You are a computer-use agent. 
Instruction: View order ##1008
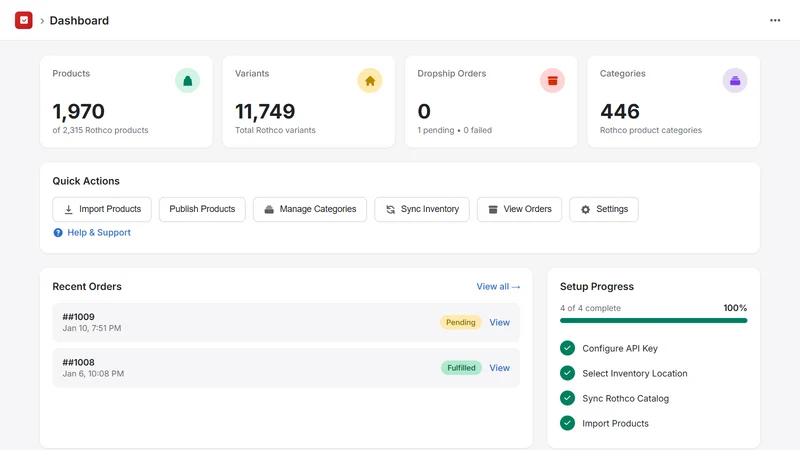(499, 368)
